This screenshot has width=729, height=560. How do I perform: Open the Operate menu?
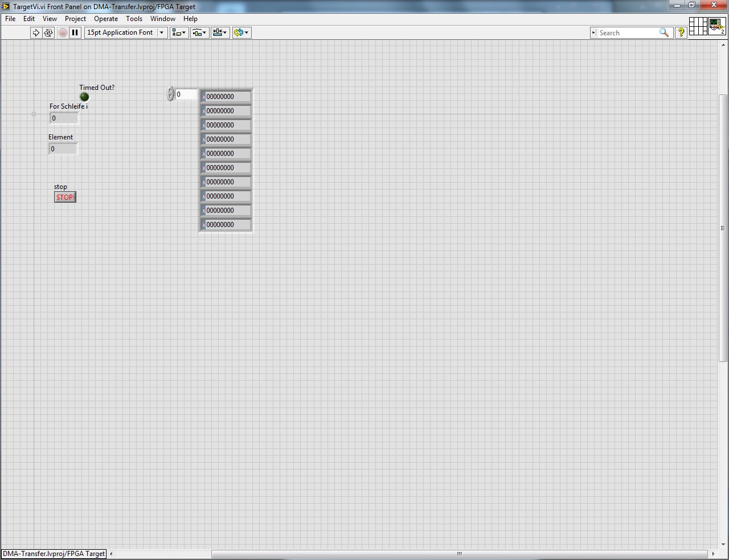click(x=106, y=19)
